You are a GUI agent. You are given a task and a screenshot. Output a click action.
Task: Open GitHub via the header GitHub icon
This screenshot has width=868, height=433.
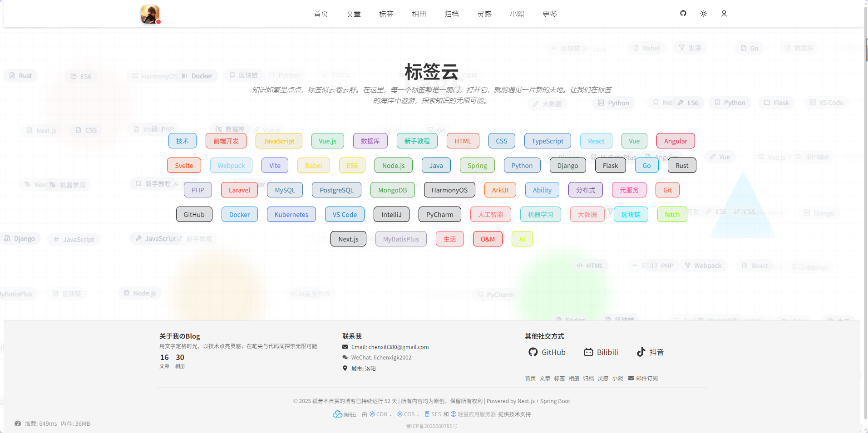click(683, 14)
